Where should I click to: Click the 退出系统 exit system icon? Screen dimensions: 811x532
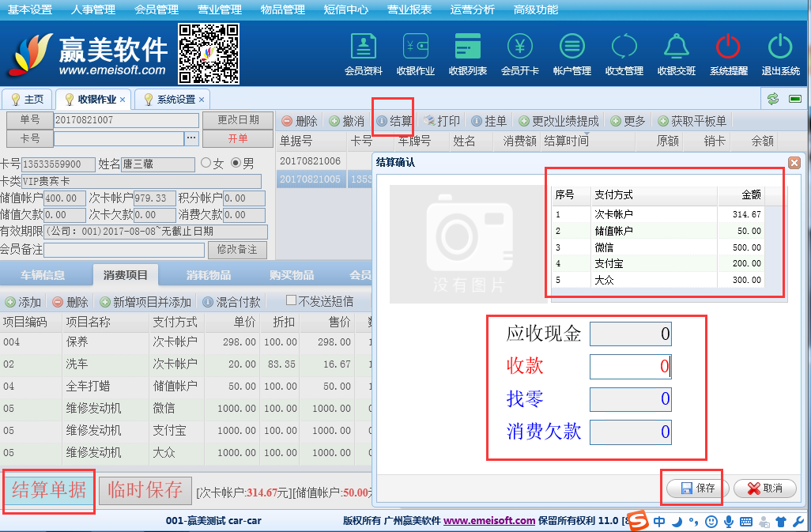pyautogui.click(x=780, y=54)
